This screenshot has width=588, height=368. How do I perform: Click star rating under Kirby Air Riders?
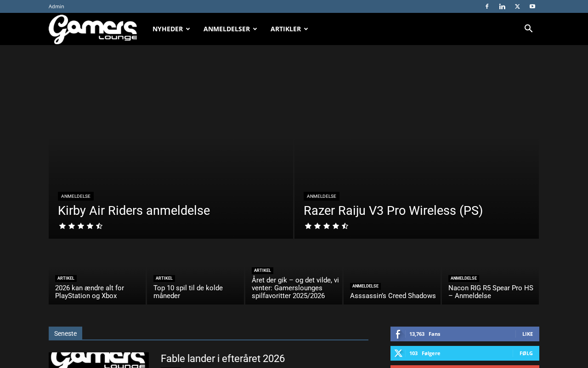[x=81, y=226]
